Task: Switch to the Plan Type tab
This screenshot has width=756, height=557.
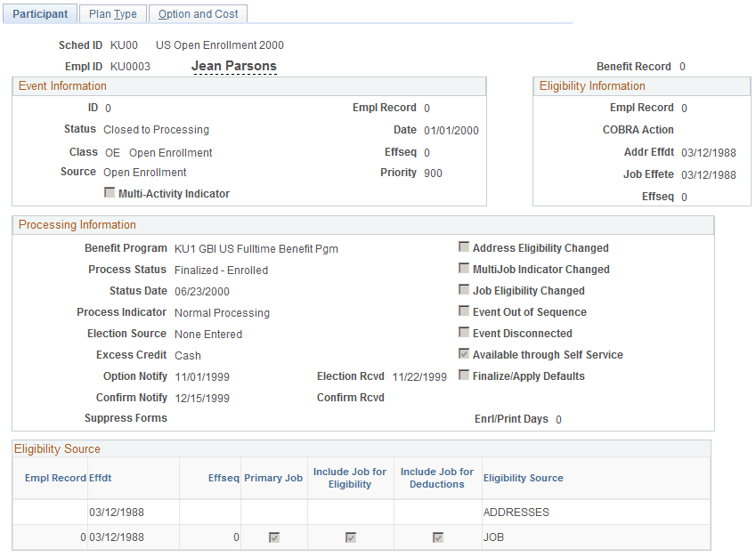Action: pos(112,13)
